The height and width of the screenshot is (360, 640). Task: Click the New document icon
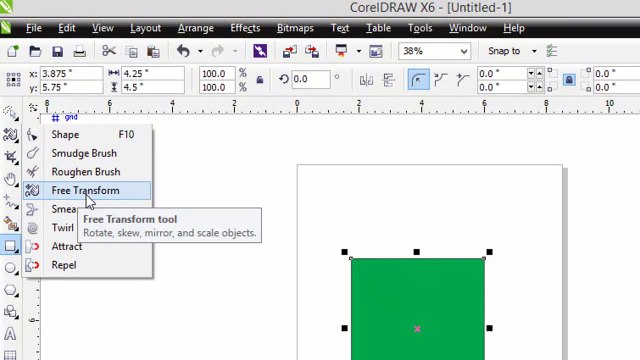pos(13,51)
